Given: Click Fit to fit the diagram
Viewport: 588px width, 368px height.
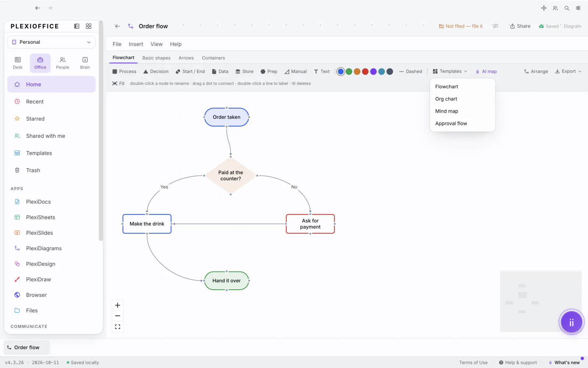Looking at the screenshot, I should [x=118, y=84].
